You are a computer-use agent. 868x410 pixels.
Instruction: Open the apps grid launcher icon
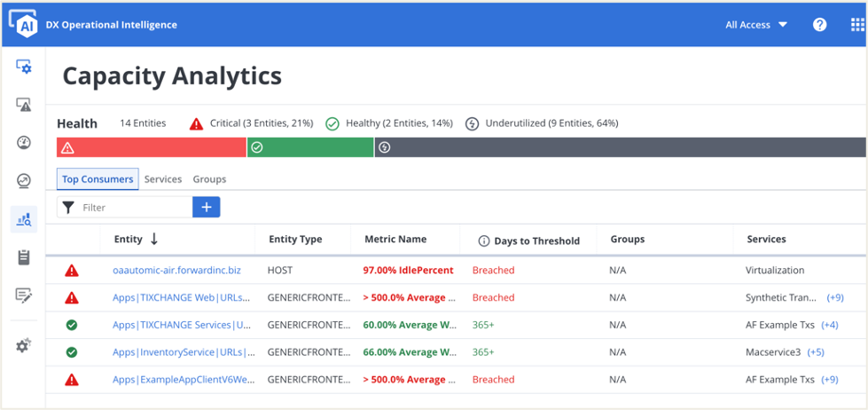pos(856,25)
